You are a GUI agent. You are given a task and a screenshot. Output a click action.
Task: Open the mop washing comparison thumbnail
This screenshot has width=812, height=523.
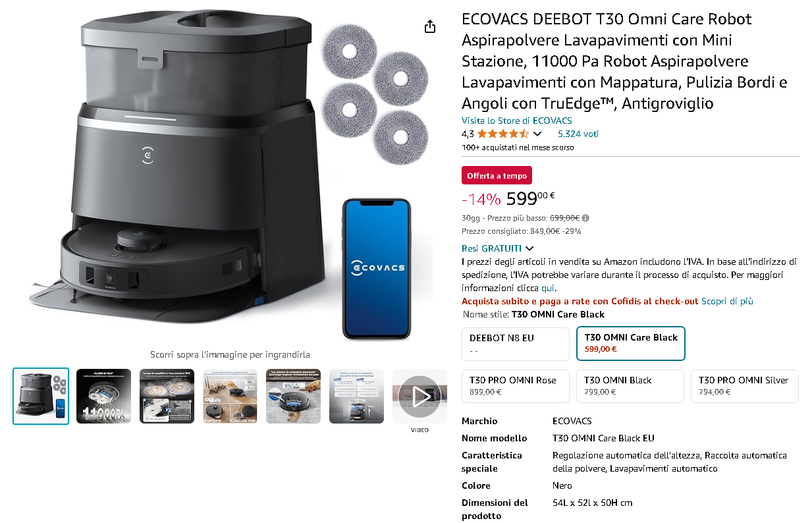coord(167,396)
